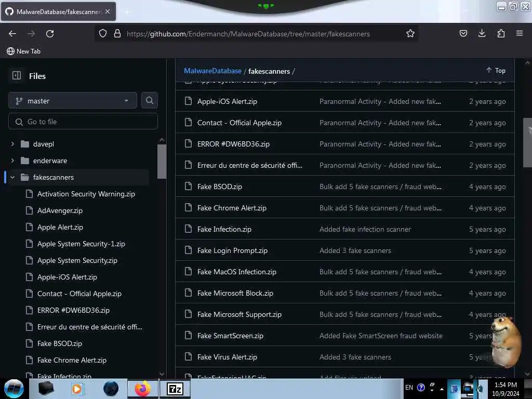Open the Windows Start orb

pyautogui.click(x=14, y=389)
